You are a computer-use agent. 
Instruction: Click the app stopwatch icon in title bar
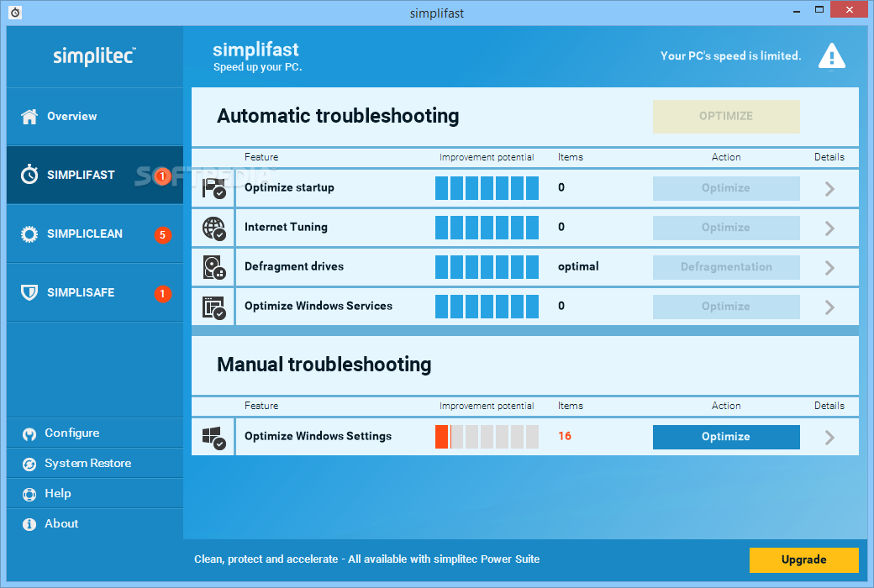pos(16,12)
